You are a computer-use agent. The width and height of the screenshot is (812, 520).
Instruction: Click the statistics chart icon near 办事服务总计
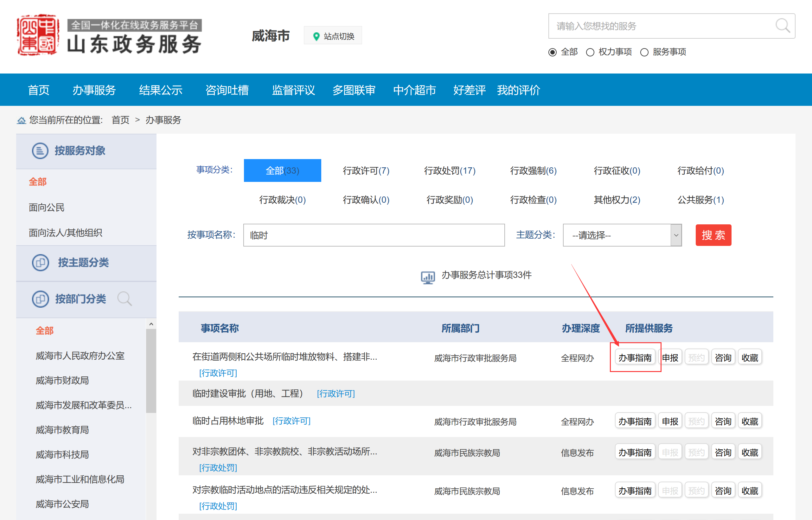[x=428, y=277]
